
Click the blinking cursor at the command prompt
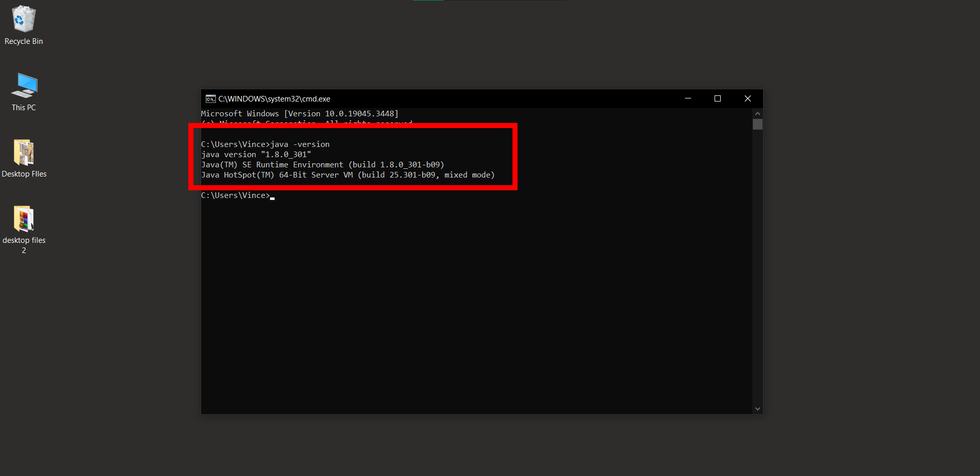pyautogui.click(x=273, y=195)
